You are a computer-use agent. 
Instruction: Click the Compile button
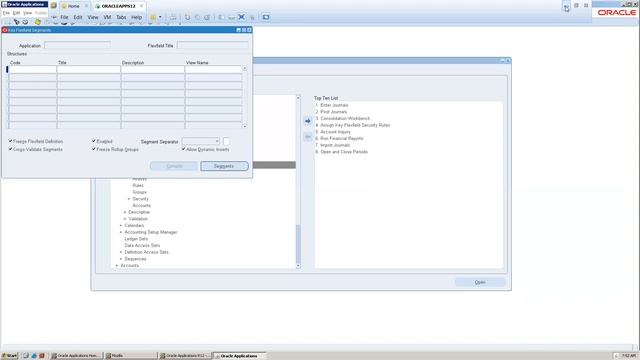tap(174, 166)
